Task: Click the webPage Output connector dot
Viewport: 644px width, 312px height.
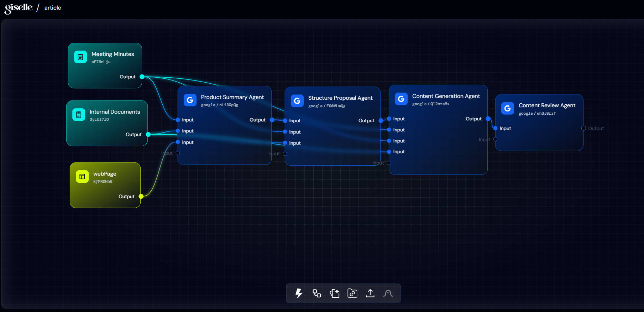Action: tap(141, 196)
